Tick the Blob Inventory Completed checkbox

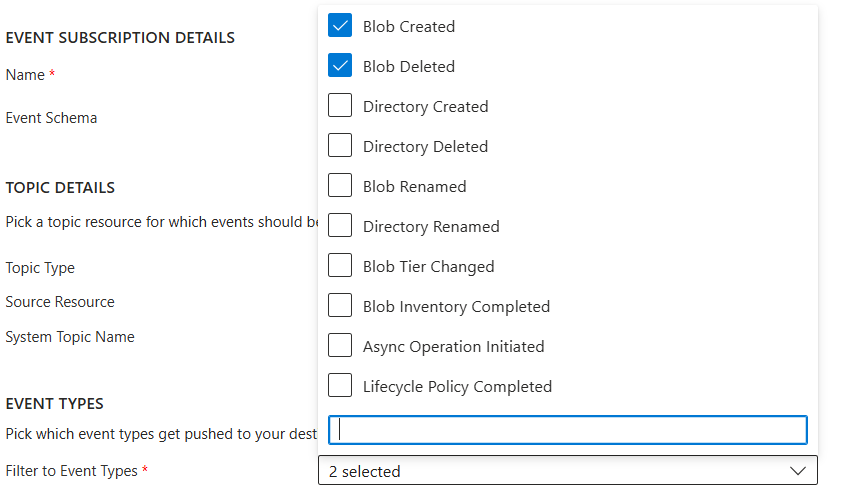pos(340,305)
